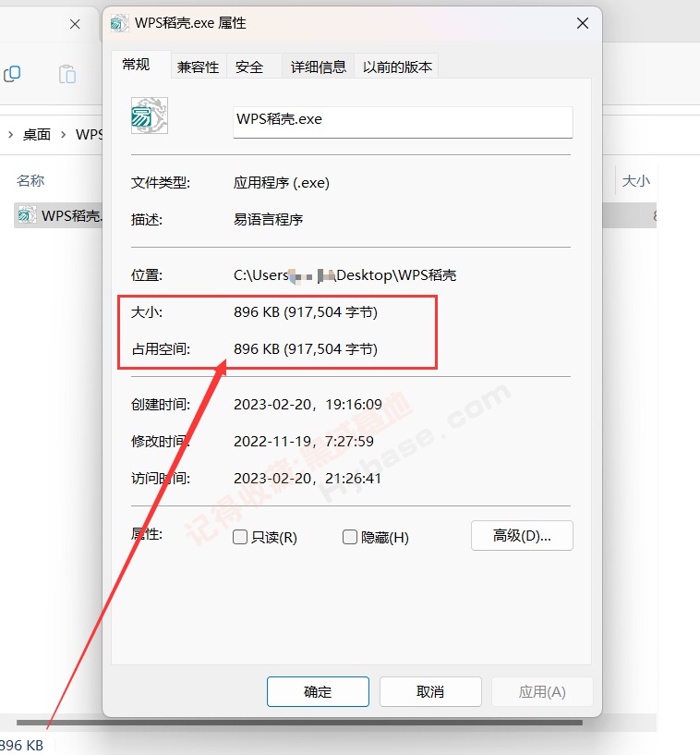Click the file icon of WPS稻壳 in Explorer
Viewport: 700px width, 755px height.
click(27, 214)
